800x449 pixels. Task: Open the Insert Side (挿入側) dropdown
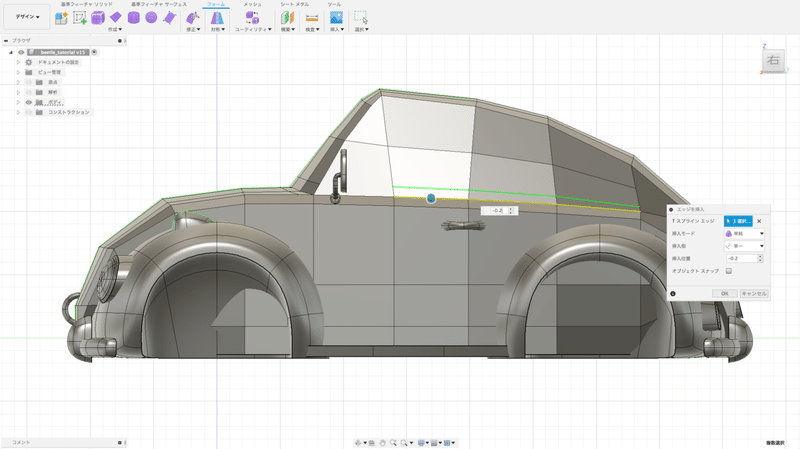(x=743, y=246)
